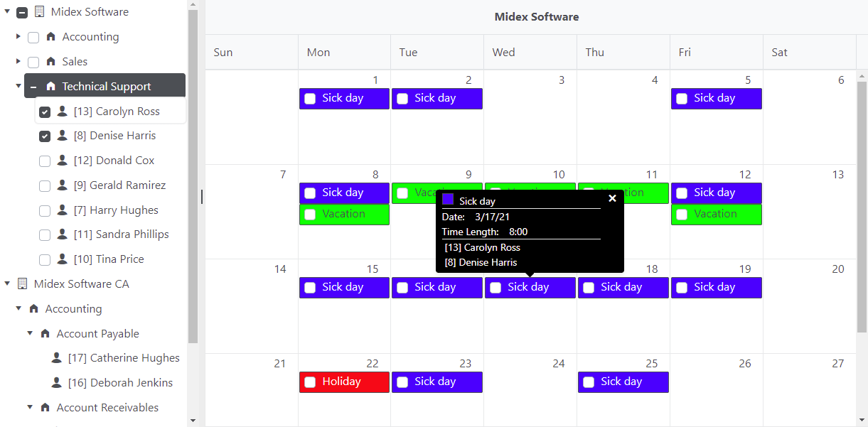The image size is (868, 427).
Task: Check the Gerald Ramirez checkbox
Action: tap(45, 185)
